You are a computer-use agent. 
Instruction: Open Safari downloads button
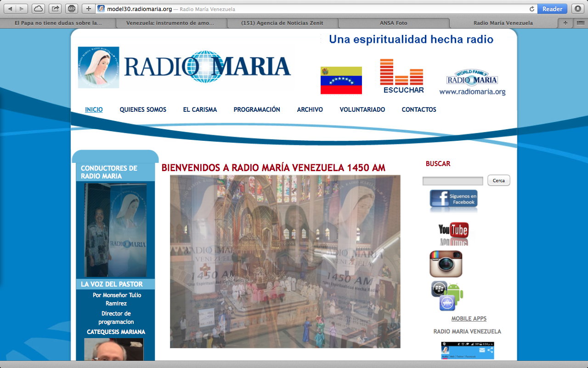577,9
